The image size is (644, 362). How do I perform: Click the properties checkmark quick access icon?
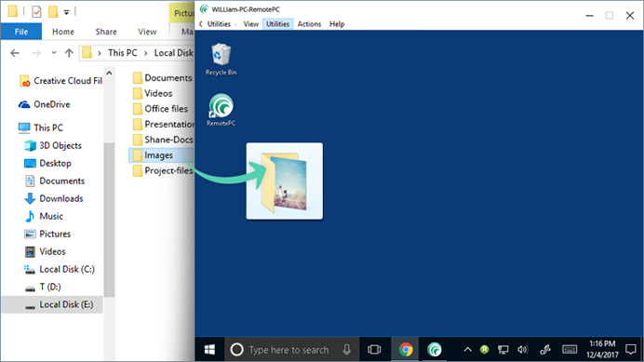coord(36,11)
